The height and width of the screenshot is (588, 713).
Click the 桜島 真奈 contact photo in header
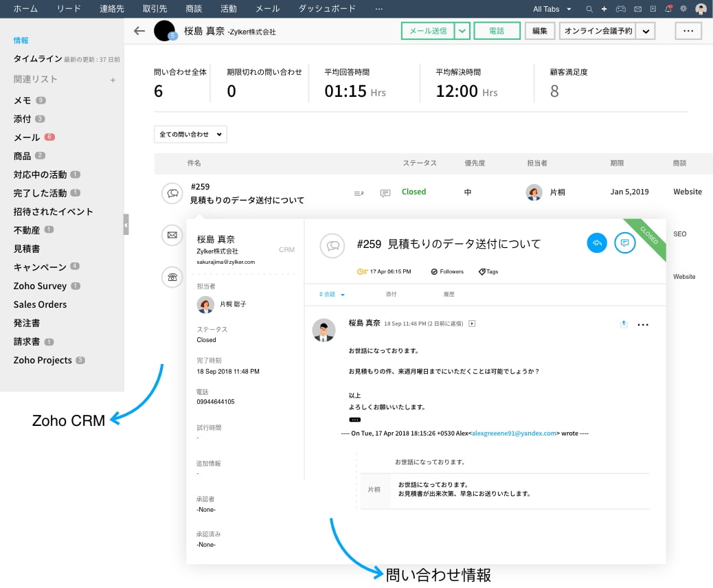click(165, 31)
